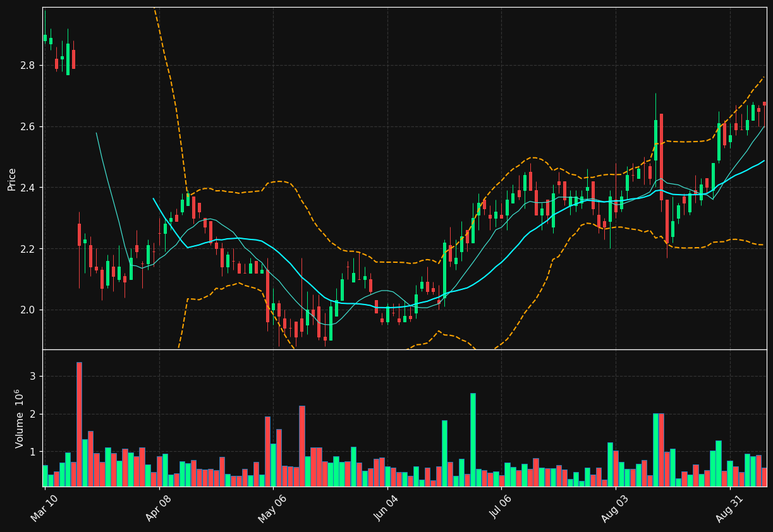773x532 pixels.
Task: Click the tallest red volume bar
Action: [79, 425]
